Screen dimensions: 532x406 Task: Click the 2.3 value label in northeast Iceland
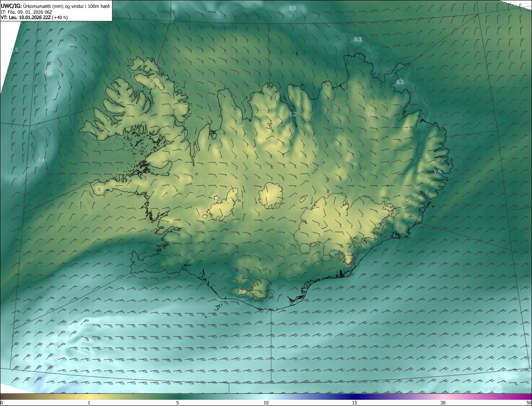(x=406, y=127)
